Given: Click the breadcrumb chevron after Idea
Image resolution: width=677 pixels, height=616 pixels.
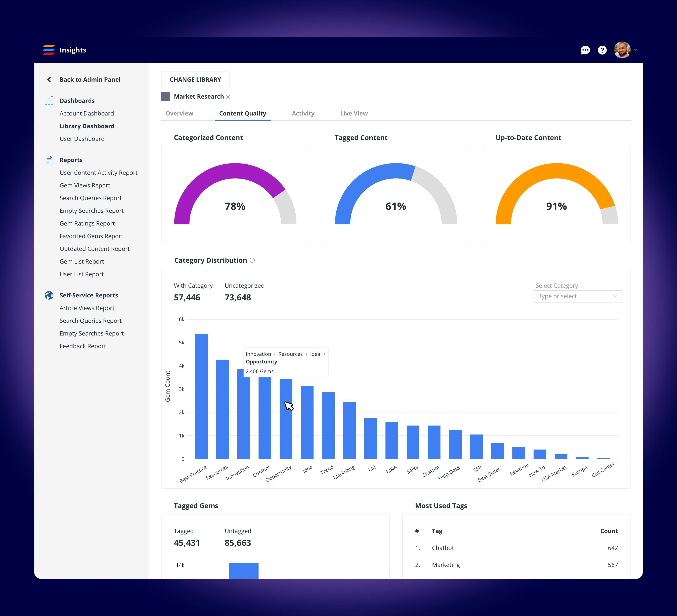Looking at the screenshot, I should tap(324, 354).
